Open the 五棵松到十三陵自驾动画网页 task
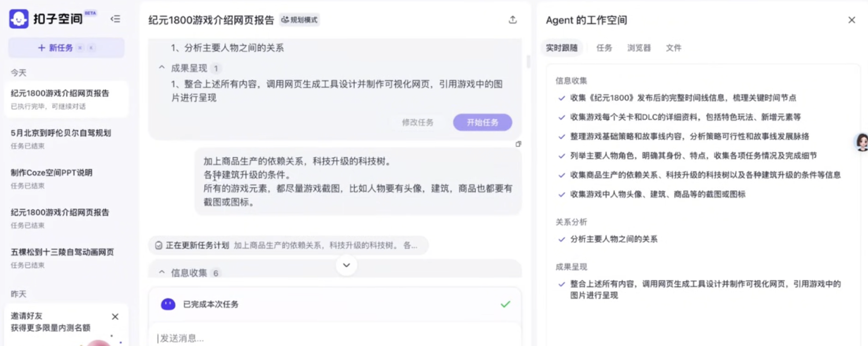868x346 pixels. coord(66,258)
